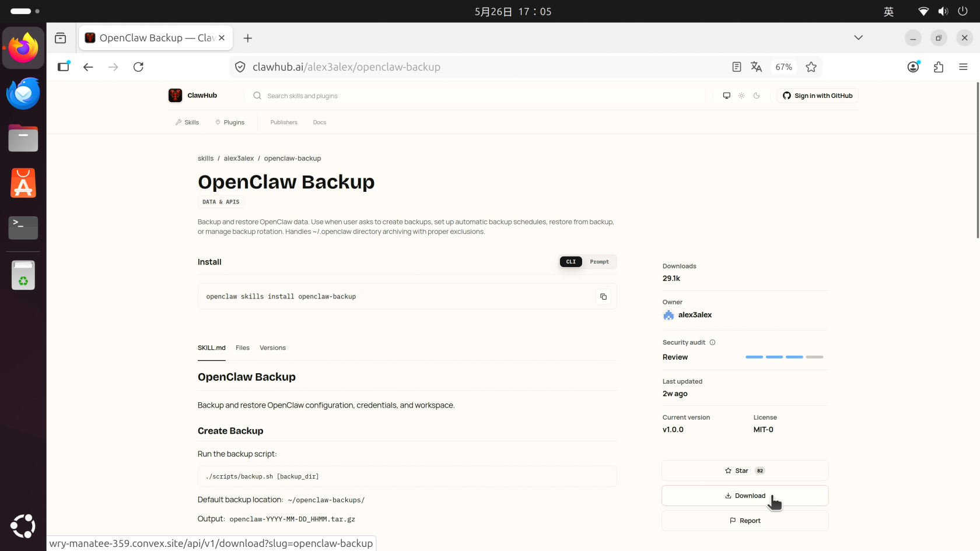Open a new browser tab
The width and height of the screenshot is (980, 551).
click(x=248, y=38)
